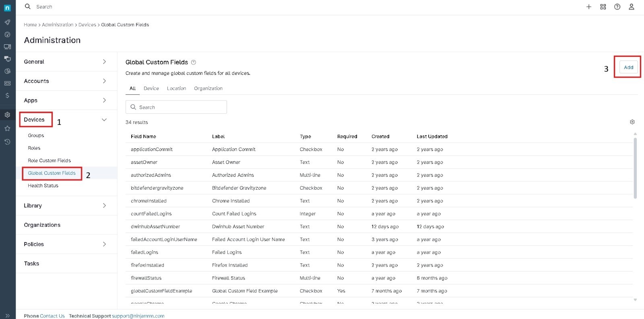Viewport: 644px width, 319px height.
Task: Expand the General section chevron
Action: [x=104, y=62]
